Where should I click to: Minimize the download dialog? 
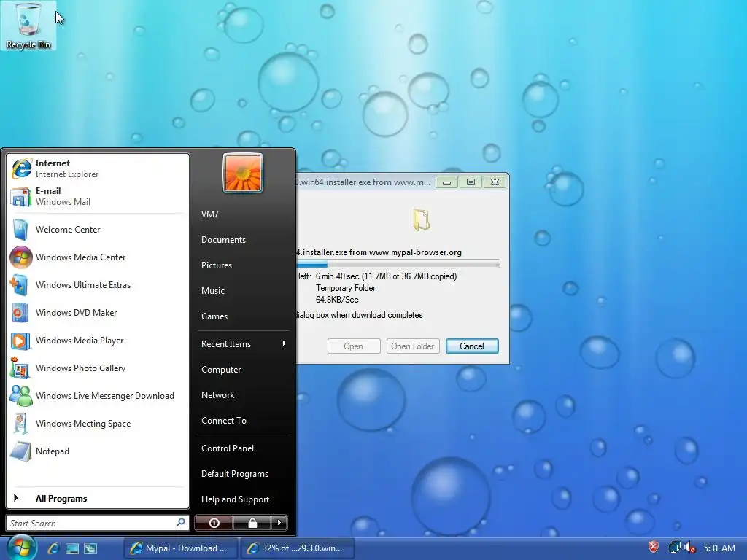point(447,182)
